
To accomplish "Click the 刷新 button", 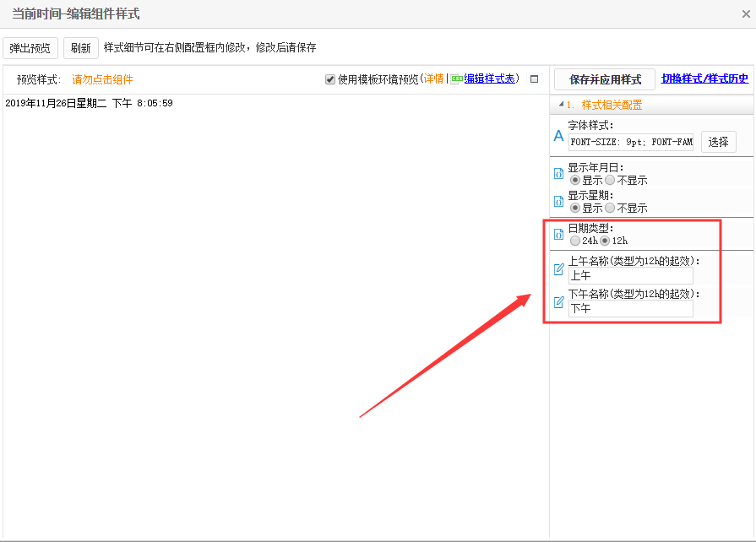I will click(81, 48).
